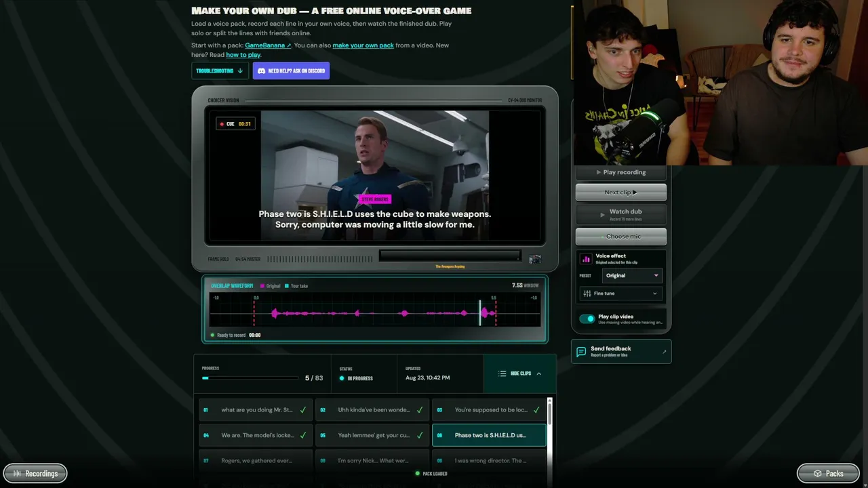Open the Recordings panel

(x=35, y=473)
